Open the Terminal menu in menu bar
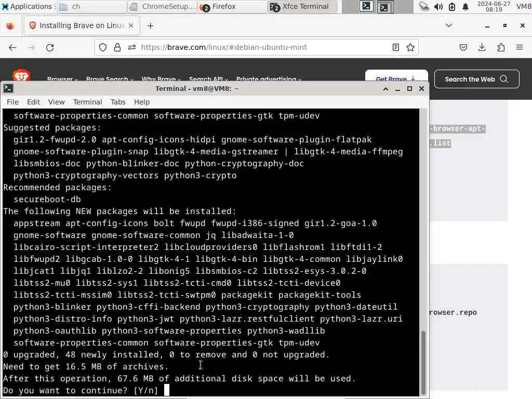This screenshot has width=532, height=399. coord(87,102)
